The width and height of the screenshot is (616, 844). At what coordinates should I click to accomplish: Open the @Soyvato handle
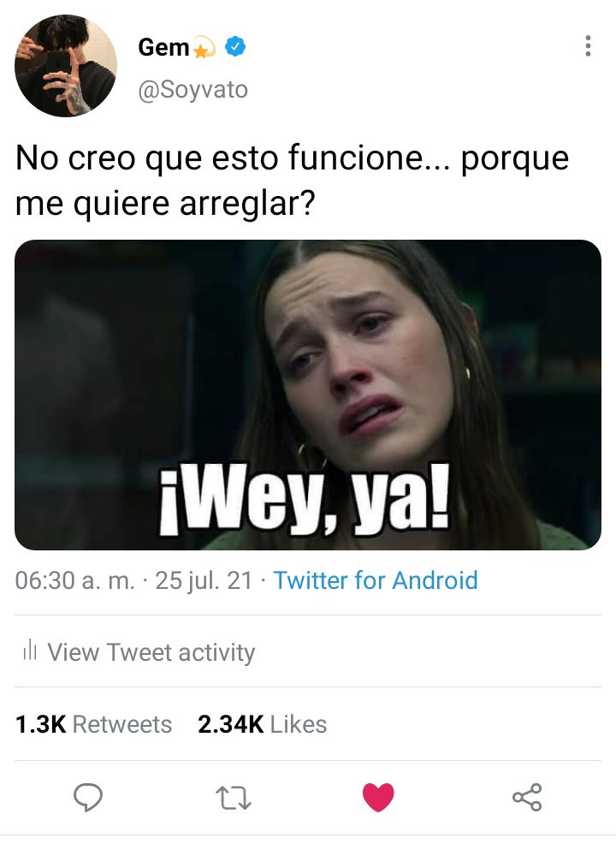pyautogui.click(x=193, y=89)
